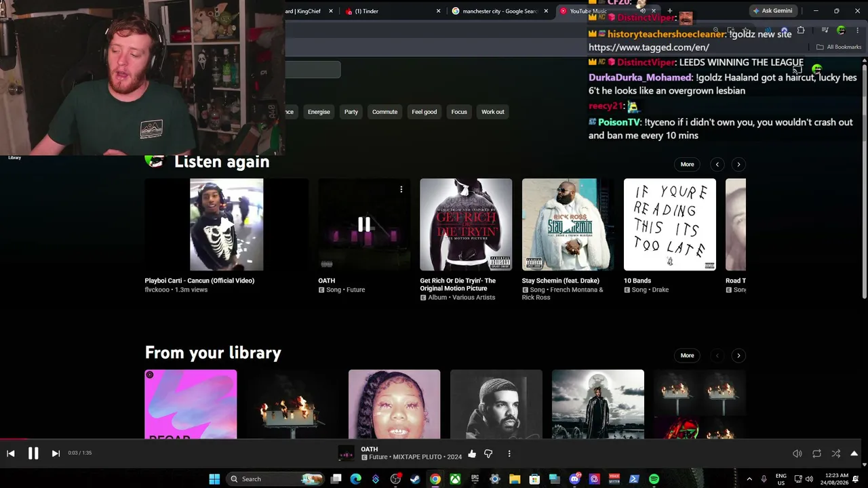Open the pink gradient library playlist thumbnail
868x488 pixels.
coord(191,405)
